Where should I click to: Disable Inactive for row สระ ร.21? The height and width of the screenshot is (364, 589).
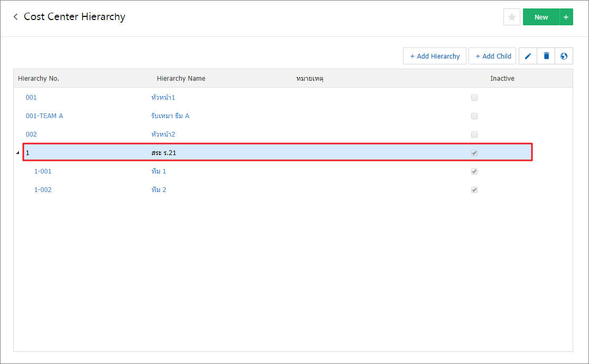(x=474, y=152)
